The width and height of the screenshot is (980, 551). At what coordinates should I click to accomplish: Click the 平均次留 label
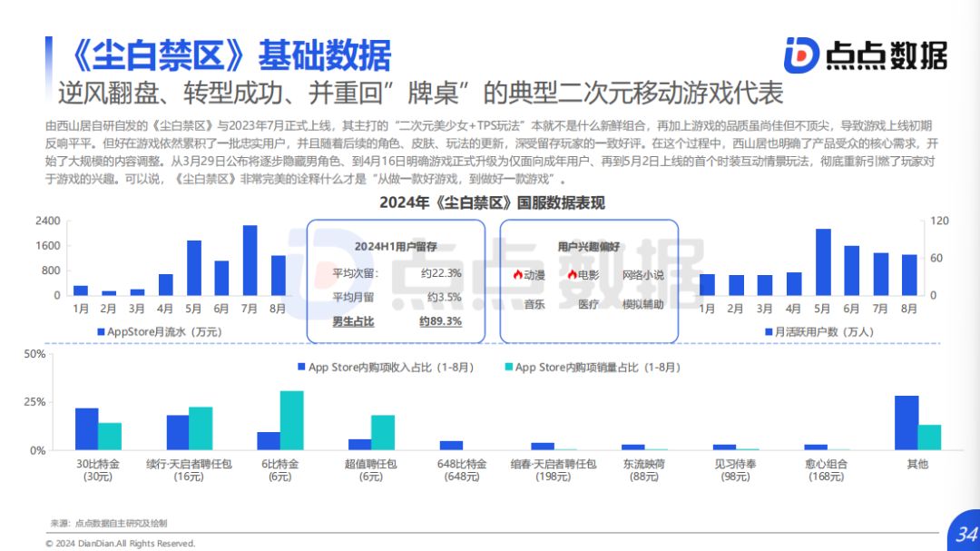pyautogui.click(x=355, y=273)
